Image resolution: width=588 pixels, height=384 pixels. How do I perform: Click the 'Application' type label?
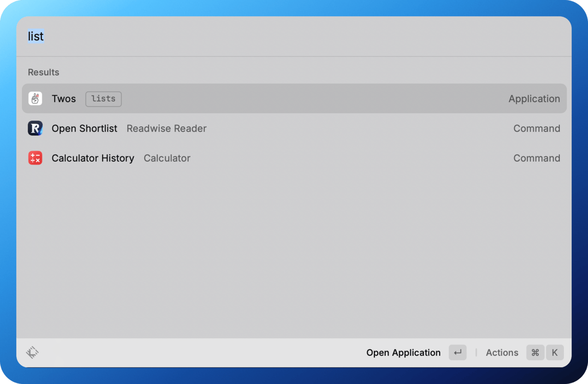click(x=534, y=99)
